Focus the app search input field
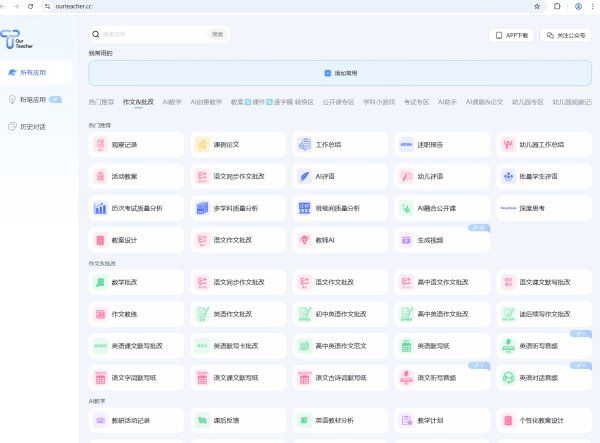 click(x=154, y=34)
